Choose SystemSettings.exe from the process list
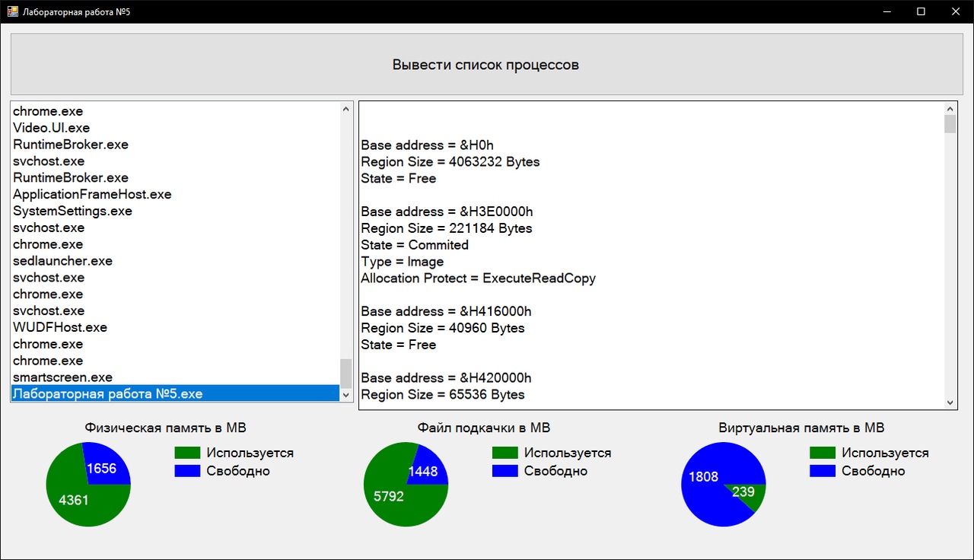 click(72, 211)
